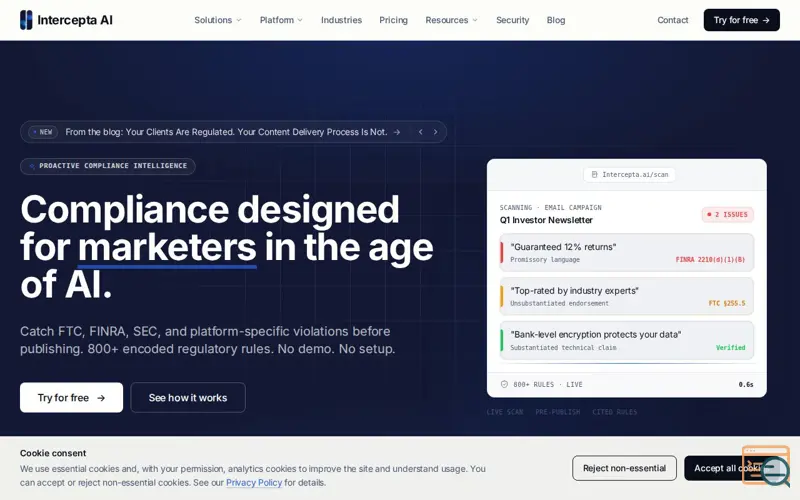This screenshot has height=500, width=800.
Task: Expand the Platform dropdown menu
Action: coord(281,20)
